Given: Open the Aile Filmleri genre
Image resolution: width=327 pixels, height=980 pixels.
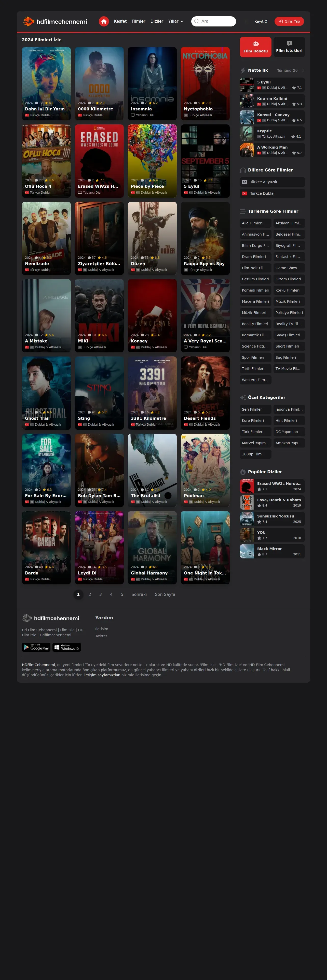Looking at the screenshot, I should tap(255, 223).
